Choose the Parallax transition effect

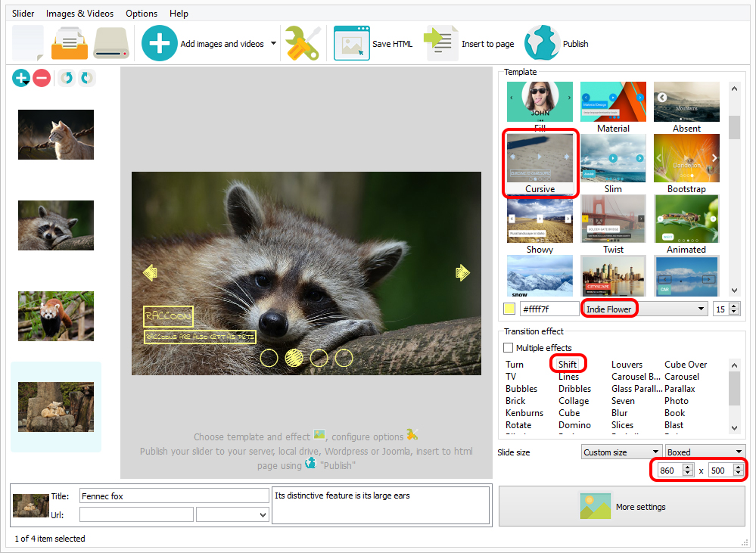tap(680, 389)
